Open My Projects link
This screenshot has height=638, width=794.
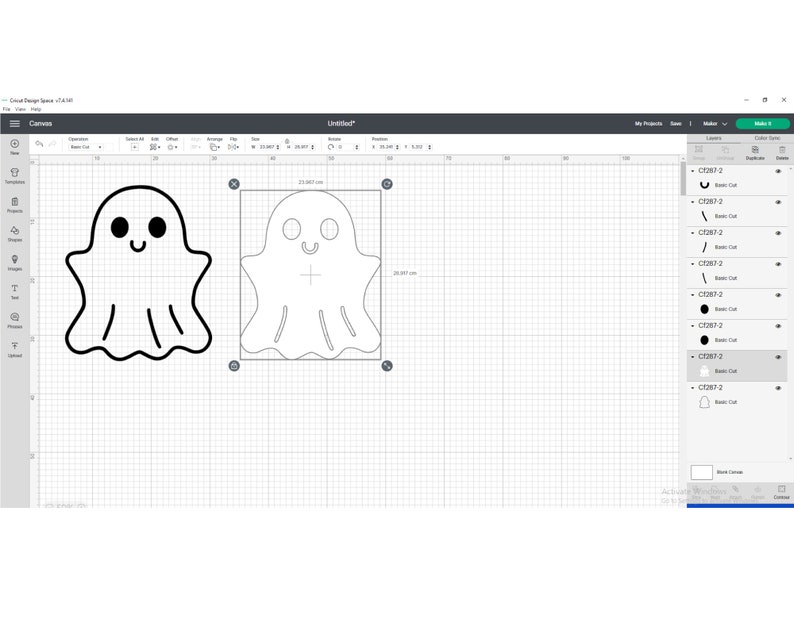[648, 124]
